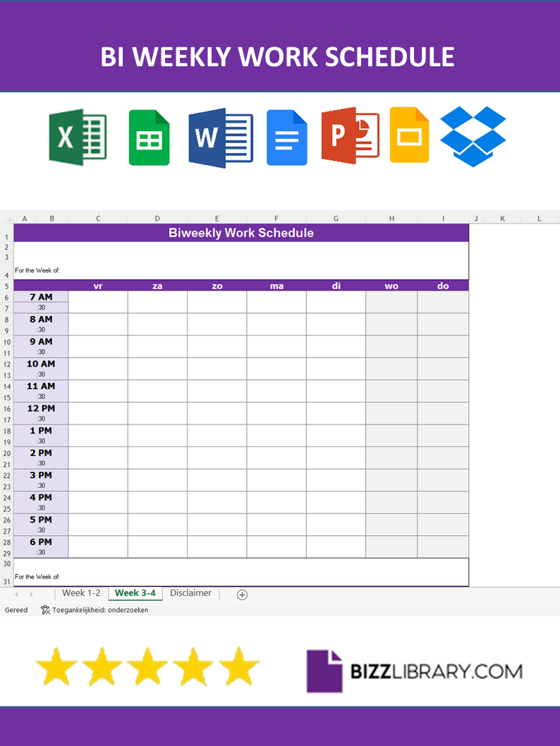Select column H header
The width and height of the screenshot is (560, 746).
[391, 219]
